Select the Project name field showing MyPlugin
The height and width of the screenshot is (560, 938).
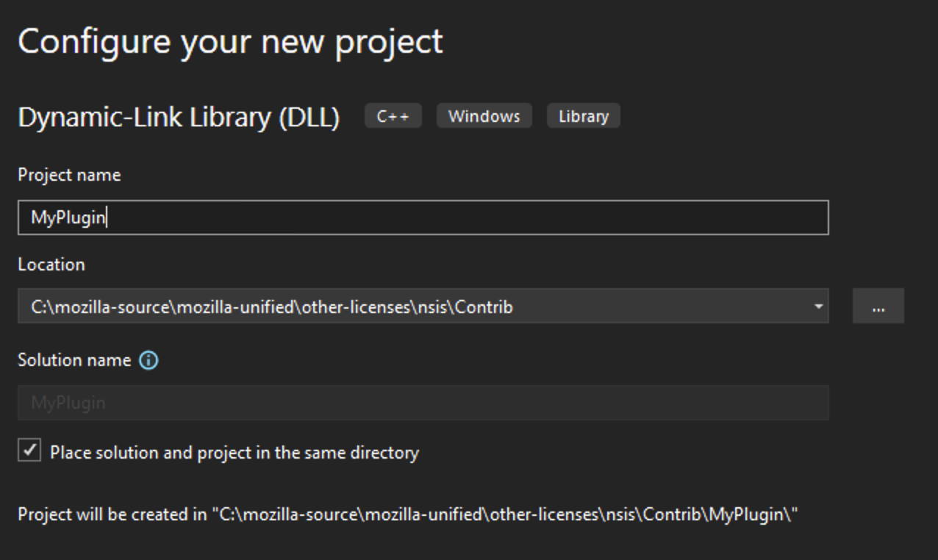(294, 216)
